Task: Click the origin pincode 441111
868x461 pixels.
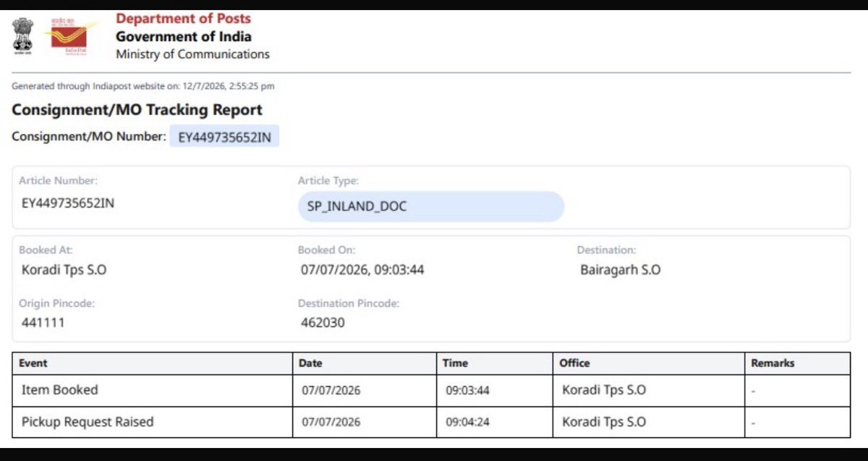Action: (43, 323)
